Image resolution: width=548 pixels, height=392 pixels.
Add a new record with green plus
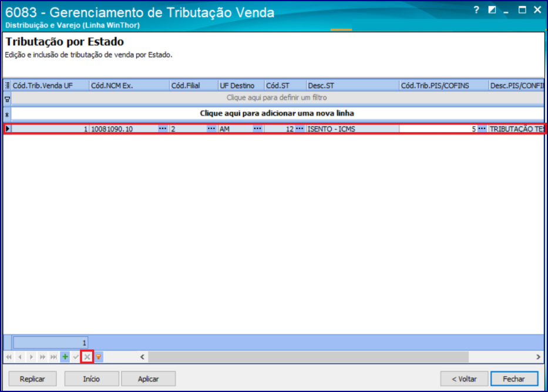[x=65, y=357]
